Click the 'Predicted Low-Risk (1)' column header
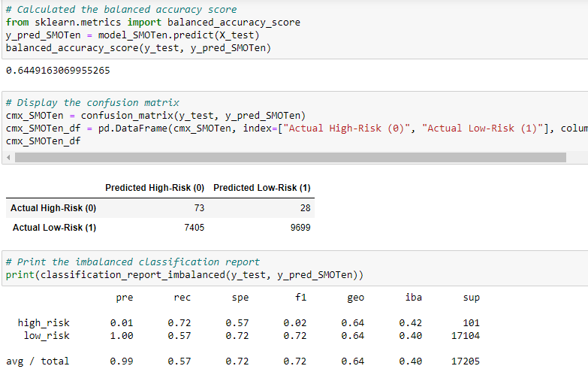Screen dimensions: 588x375 (x=262, y=188)
